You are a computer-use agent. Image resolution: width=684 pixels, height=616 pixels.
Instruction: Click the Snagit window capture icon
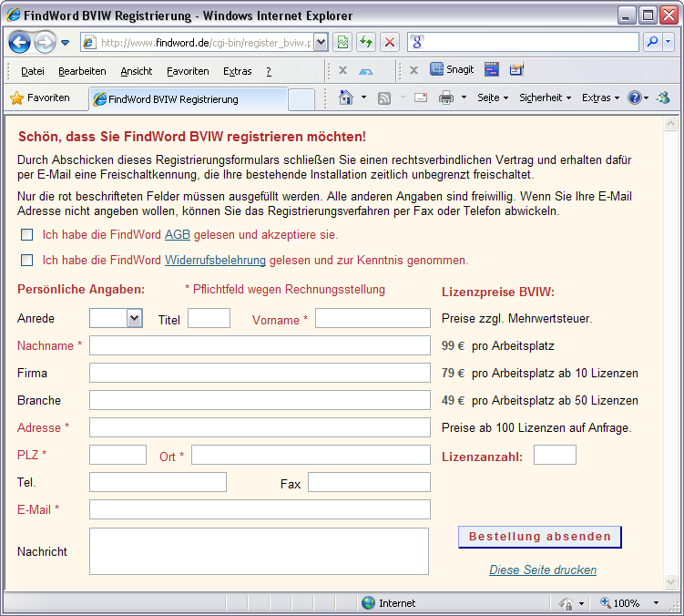(492, 69)
